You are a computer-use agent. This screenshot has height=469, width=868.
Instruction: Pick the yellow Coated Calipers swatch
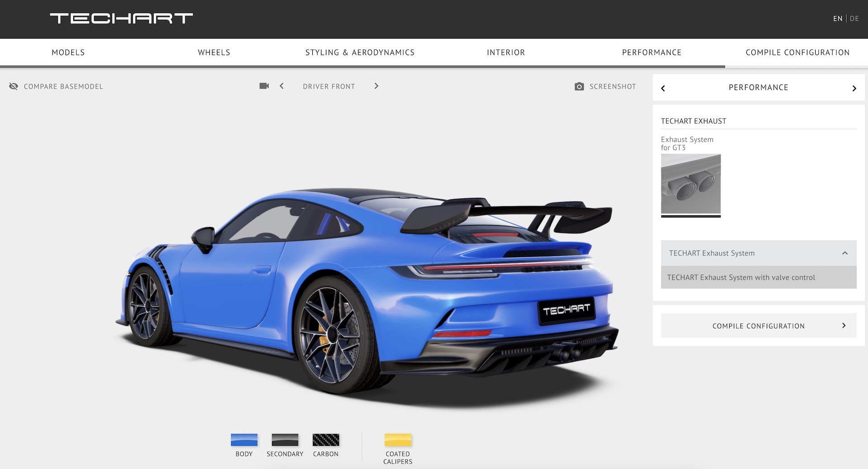pyautogui.click(x=398, y=440)
